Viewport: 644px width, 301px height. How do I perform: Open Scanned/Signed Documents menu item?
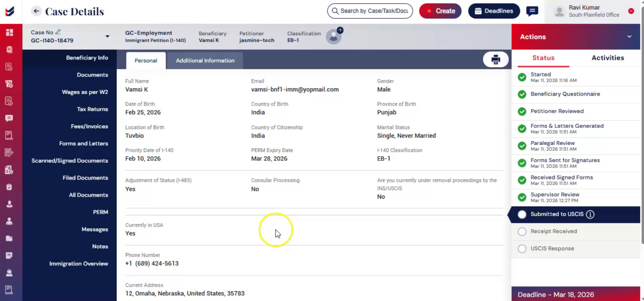coord(70,161)
